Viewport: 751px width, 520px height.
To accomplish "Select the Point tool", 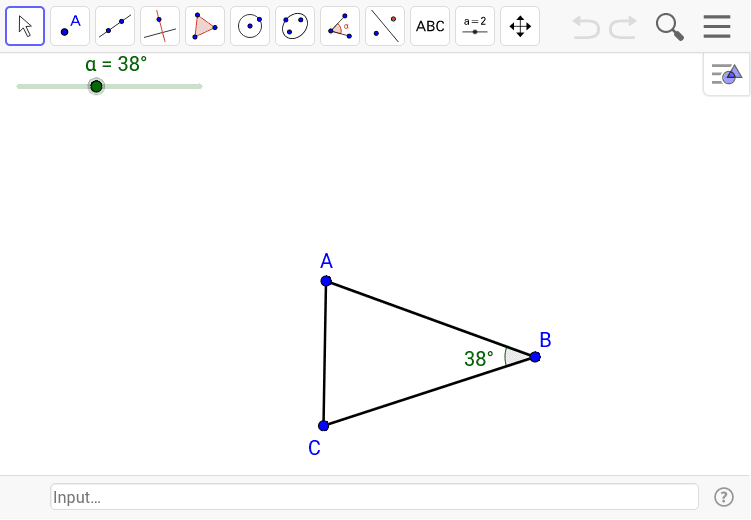I will [70, 26].
